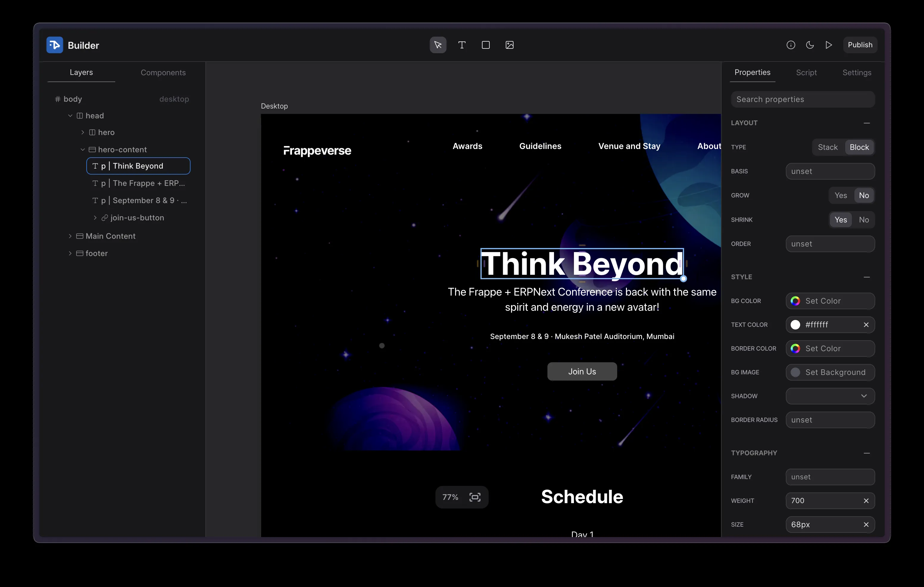Toggle dark mode with the moon icon
The width and height of the screenshot is (924, 587).
pyautogui.click(x=810, y=45)
